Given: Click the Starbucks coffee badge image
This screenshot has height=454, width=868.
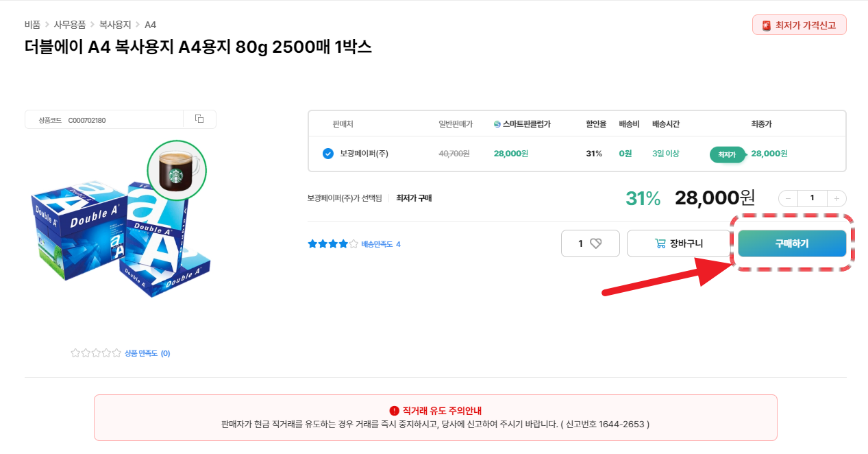Looking at the screenshot, I should pos(177,171).
